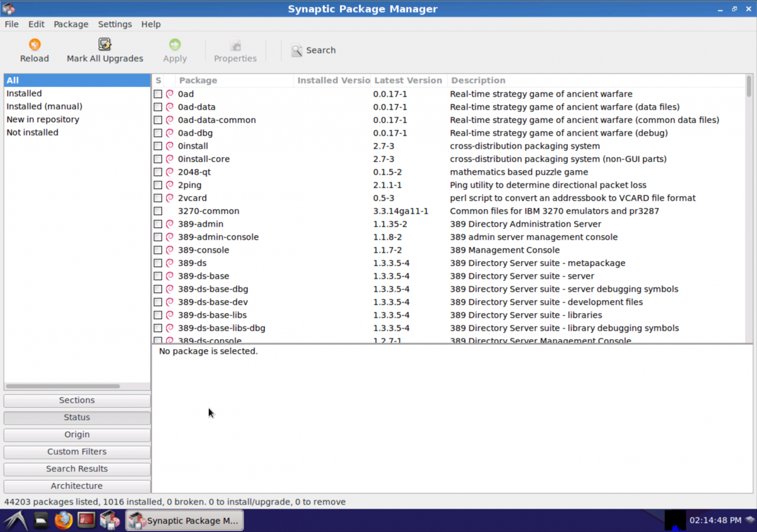This screenshot has height=532, width=757.
Task: Mark the checkbox for 0install-core
Action: (158, 159)
